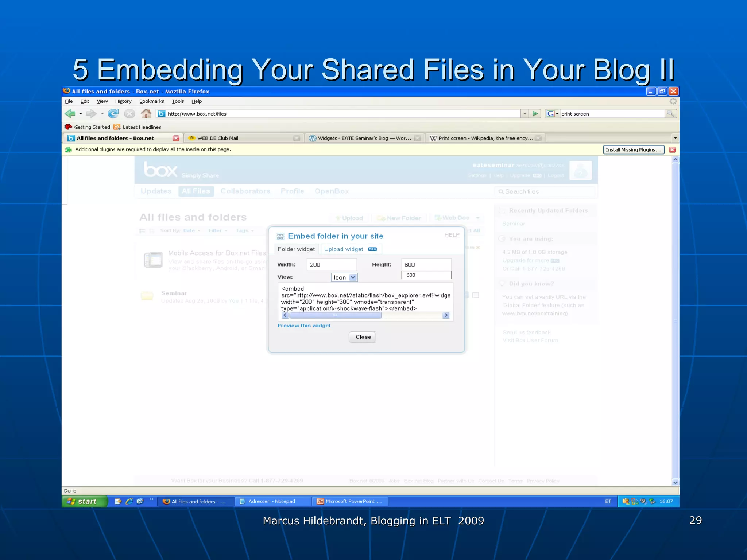Open the File menu
The width and height of the screenshot is (747, 560).
click(69, 101)
